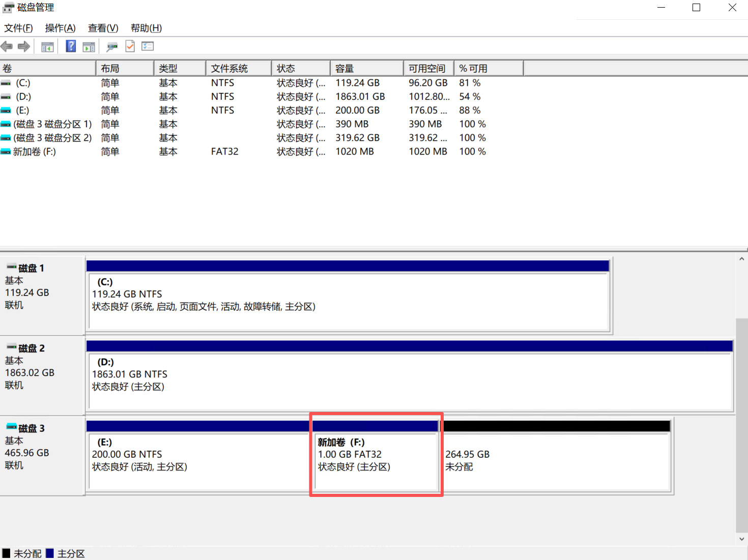Open the 查看(V) menu
Screen dimensions: 748x560
click(102, 28)
